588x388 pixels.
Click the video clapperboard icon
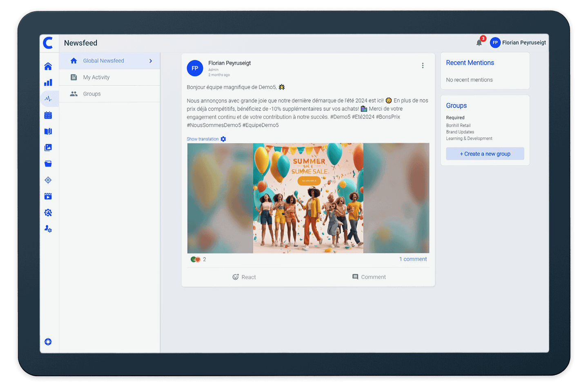(x=48, y=196)
